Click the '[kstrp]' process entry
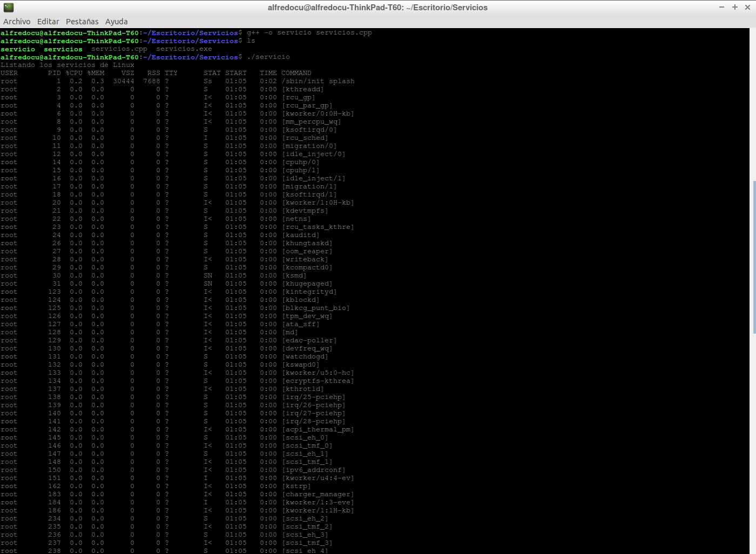Viewport: 756px width, 554px height. [296, 487]
